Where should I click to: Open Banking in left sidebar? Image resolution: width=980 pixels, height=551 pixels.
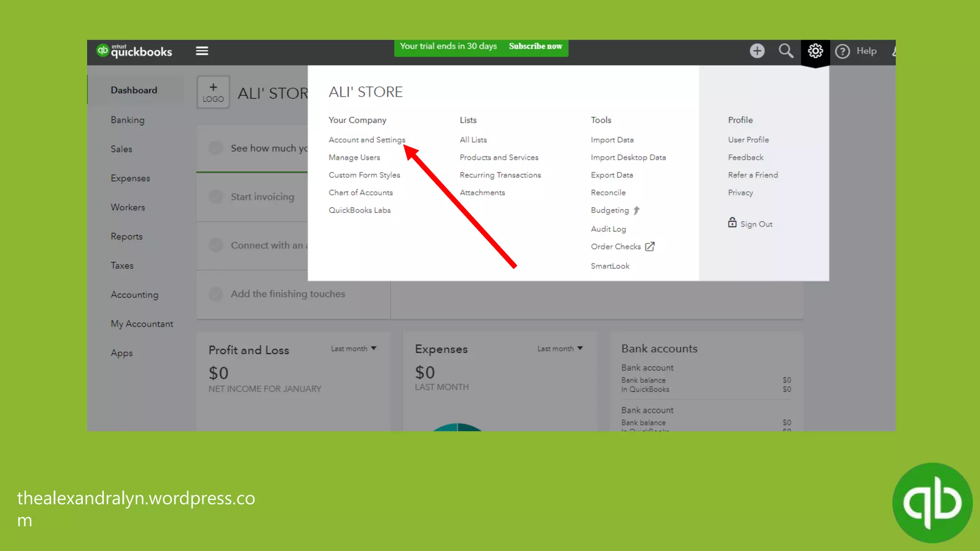click(x=127, y=120)
